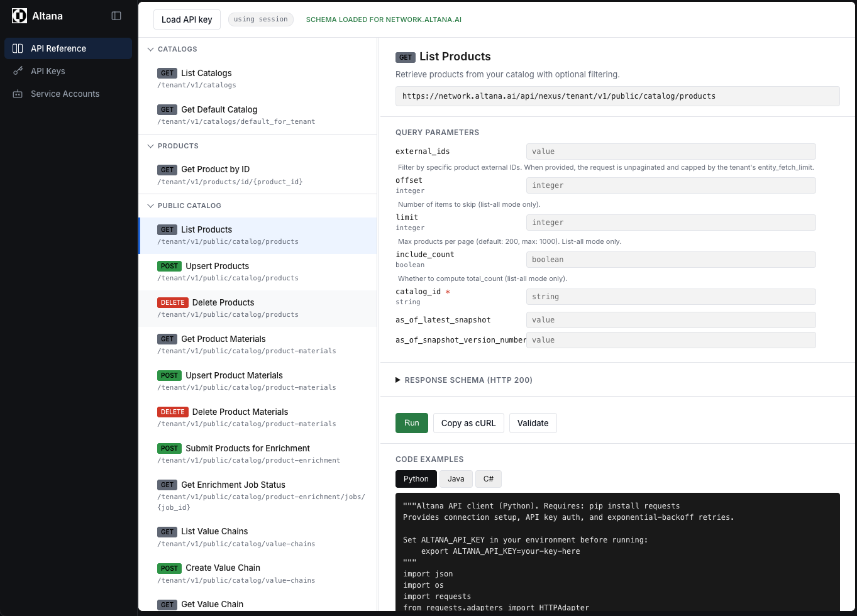Open Service Accounts in sidebar
This screenshot has width=857, height=616.
coord(68,94)
